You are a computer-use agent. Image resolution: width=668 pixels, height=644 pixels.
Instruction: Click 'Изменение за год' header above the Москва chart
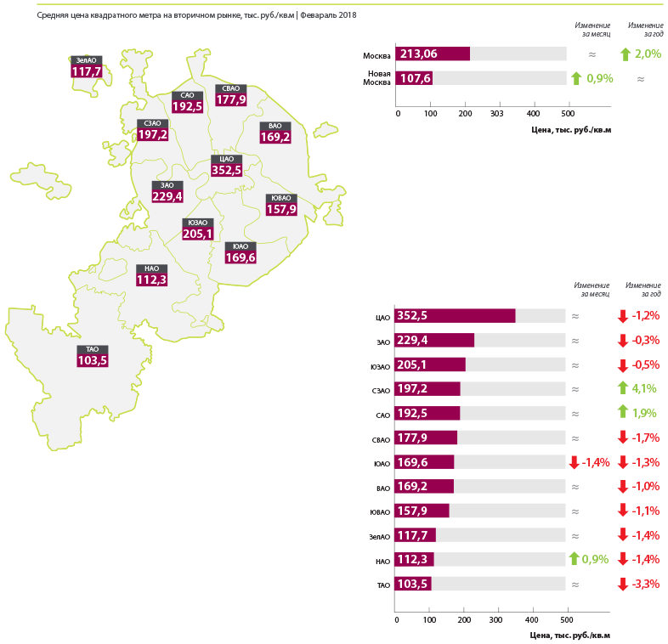(x=645, y=30)
